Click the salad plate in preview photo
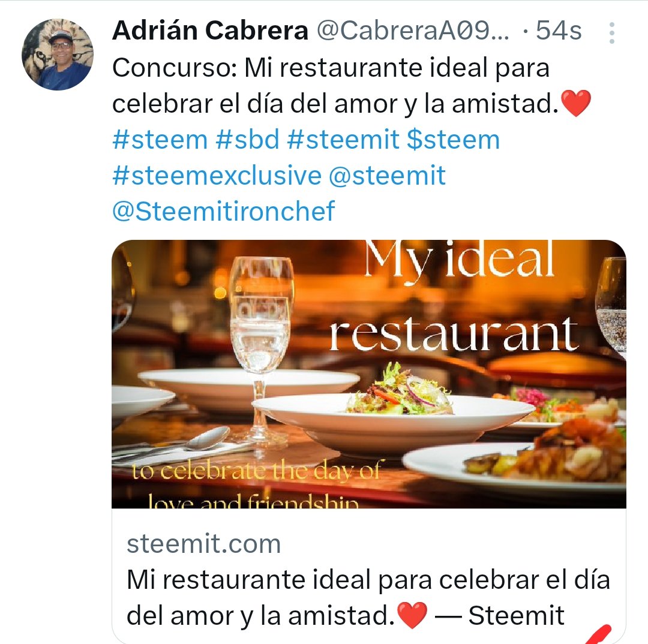This screenshot has height=644, width=648. pos(392,413)
